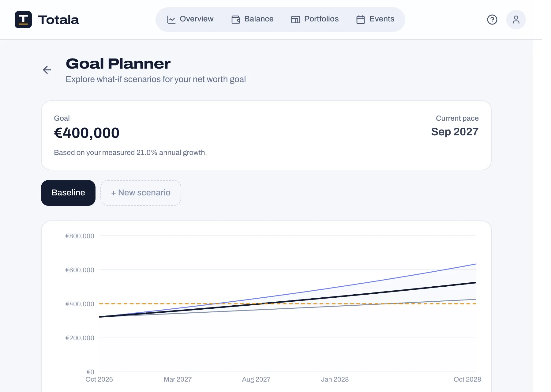Click the Portfolios panel icon
551x392 pixels.
(x=295, y=20)
